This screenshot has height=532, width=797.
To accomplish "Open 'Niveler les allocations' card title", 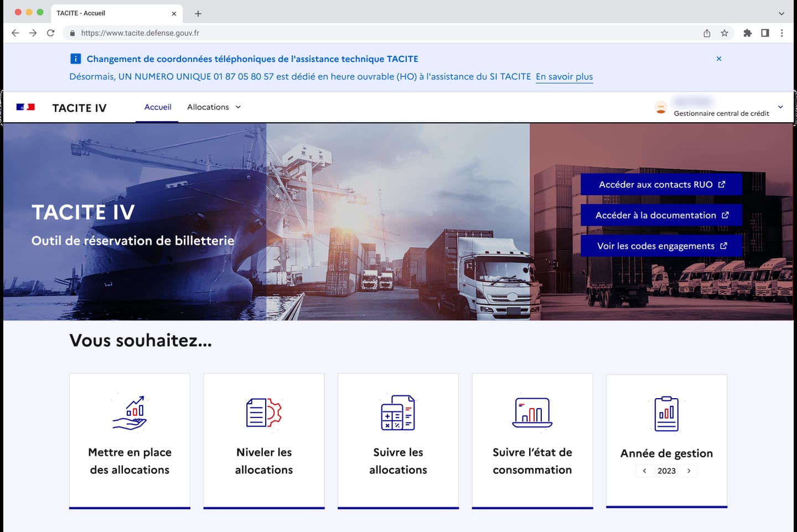I will coord(264,461).
